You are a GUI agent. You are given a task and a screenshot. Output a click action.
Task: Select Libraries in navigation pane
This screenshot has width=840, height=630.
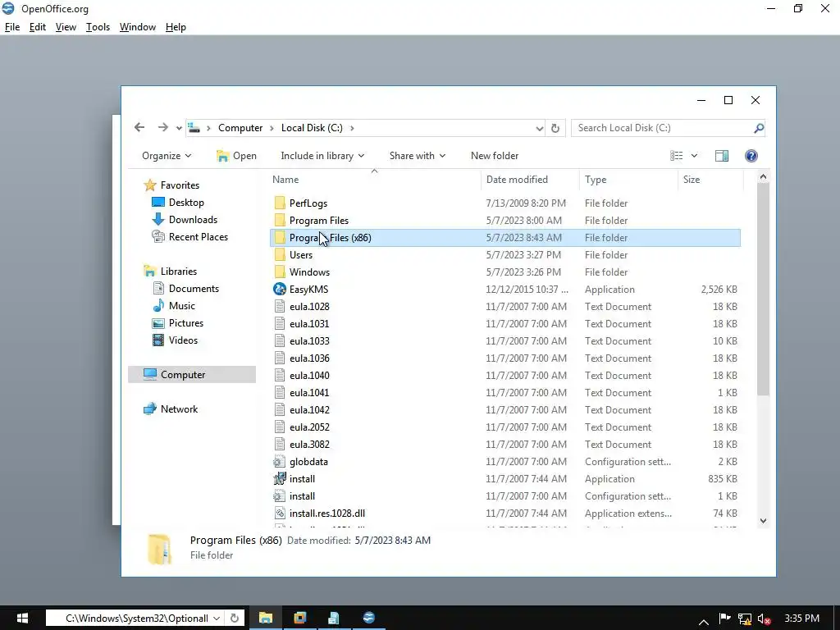(x=178, y=271)
